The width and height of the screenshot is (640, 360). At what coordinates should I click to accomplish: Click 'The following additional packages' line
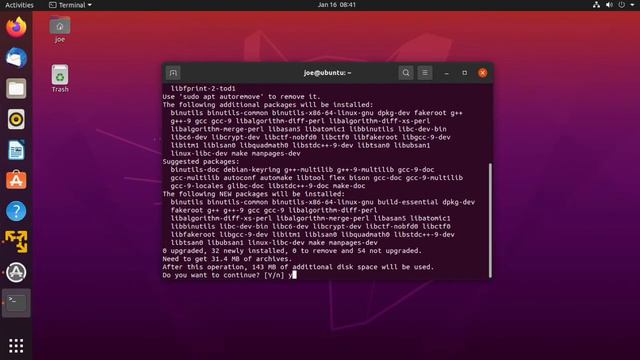pos(268,105)
